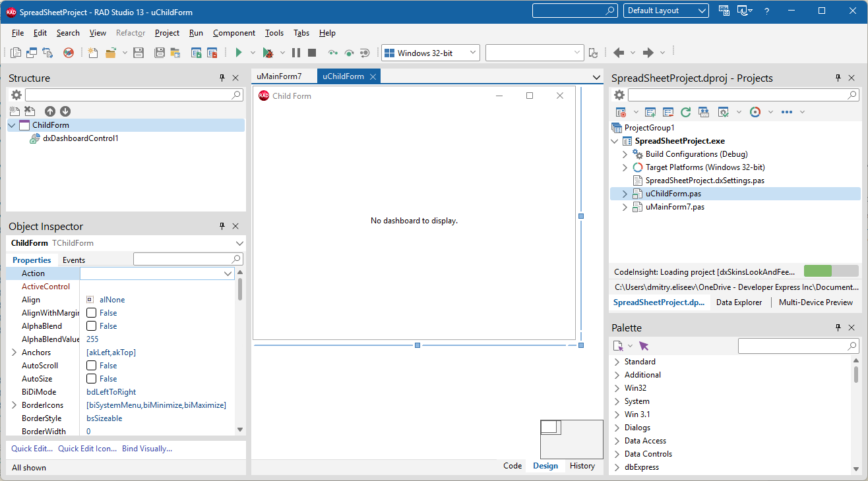Click the View Form icon in toolbar
Image resolution: width=868 pixels, height=481 pixels.
(x=32, y=53)
